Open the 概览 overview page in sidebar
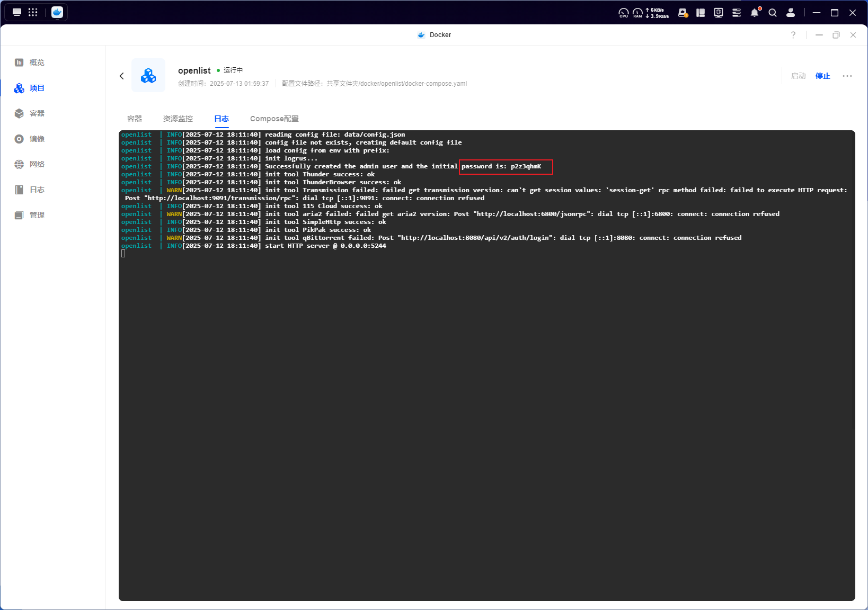Viewport: 868px width, 610px height. 30,62
